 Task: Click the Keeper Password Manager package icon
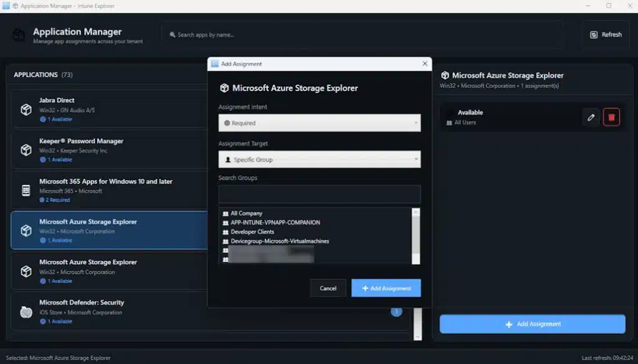(x=26, y=150)
